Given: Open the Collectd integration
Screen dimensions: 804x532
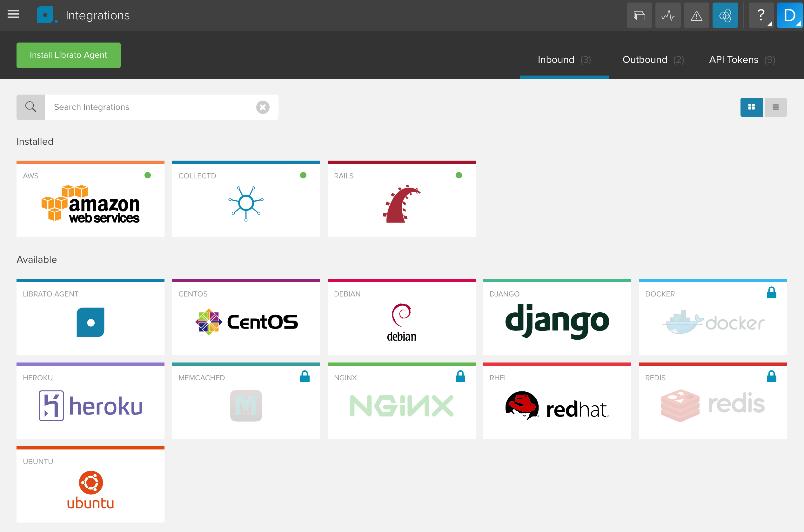Looking at the screenshot, I should (246, 202).
